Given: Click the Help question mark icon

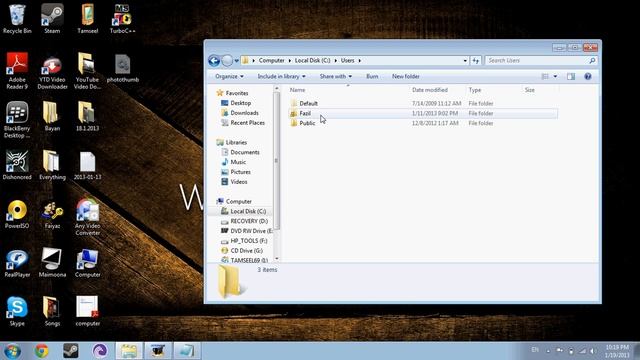Looking at the screenshot, I should point(588,76).
